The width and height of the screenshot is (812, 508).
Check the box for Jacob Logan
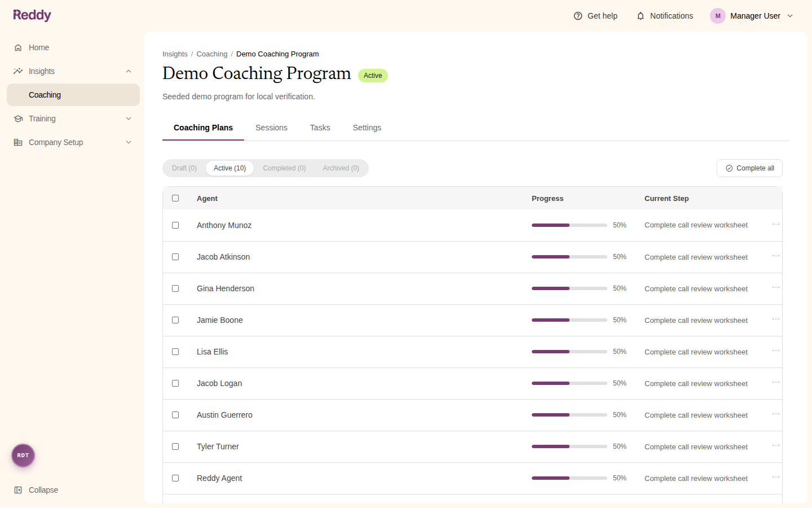[x=175, y=383]
